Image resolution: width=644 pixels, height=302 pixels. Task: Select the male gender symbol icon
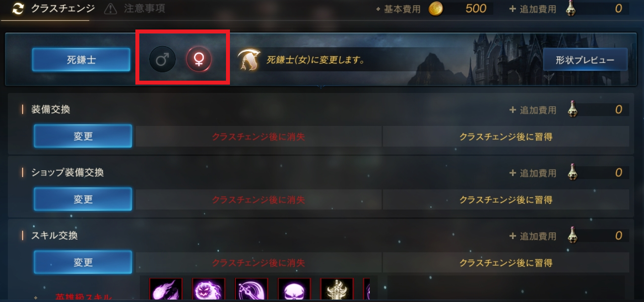click(x=162, y=60)
